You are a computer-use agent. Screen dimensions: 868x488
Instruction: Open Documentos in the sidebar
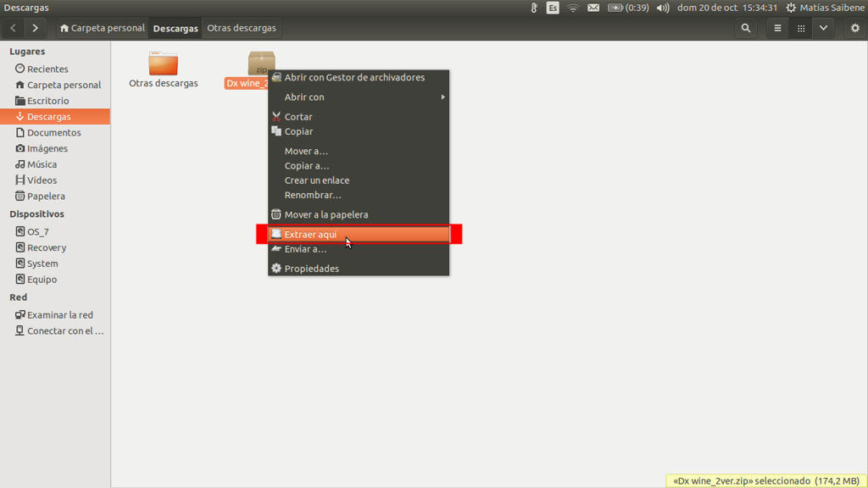coord(55,133)
